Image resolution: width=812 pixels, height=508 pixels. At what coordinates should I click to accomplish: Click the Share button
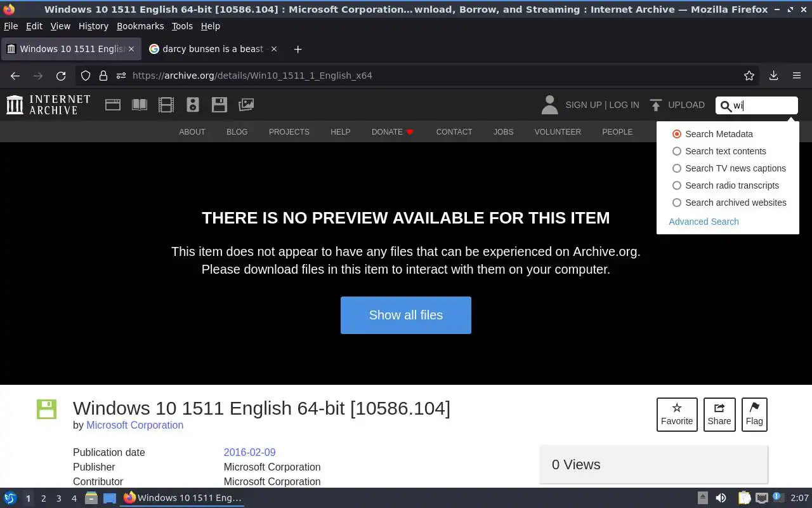click(719, 415)
